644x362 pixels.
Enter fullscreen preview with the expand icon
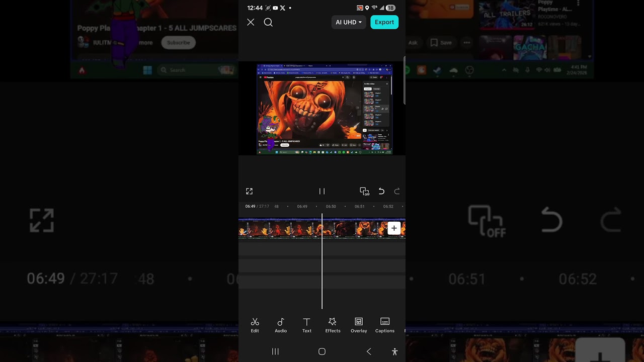(x=249, y=191)
